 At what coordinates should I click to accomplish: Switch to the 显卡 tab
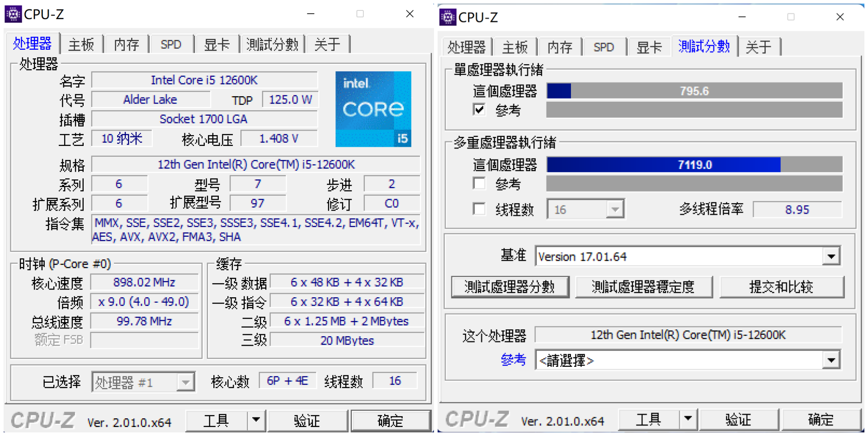(217, 44)
